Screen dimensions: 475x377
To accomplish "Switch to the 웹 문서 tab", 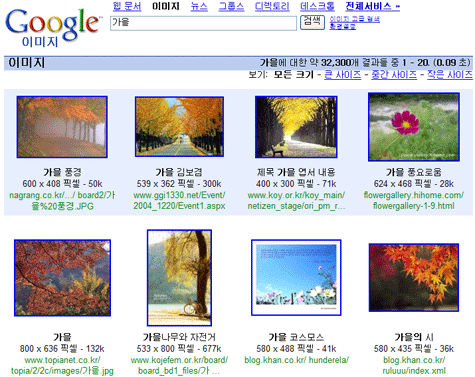I will point(127,6).
